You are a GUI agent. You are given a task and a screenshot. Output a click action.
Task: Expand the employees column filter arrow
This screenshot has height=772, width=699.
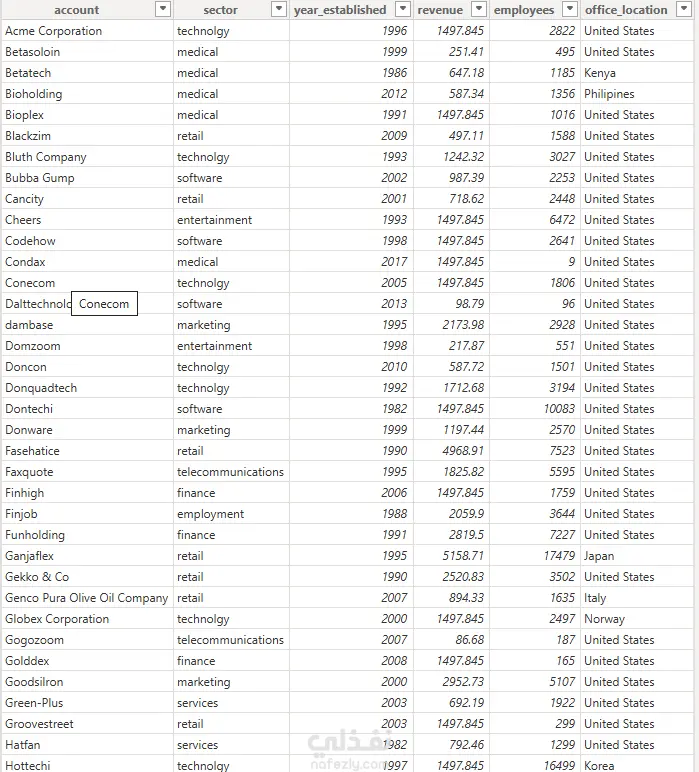(570, 9)
